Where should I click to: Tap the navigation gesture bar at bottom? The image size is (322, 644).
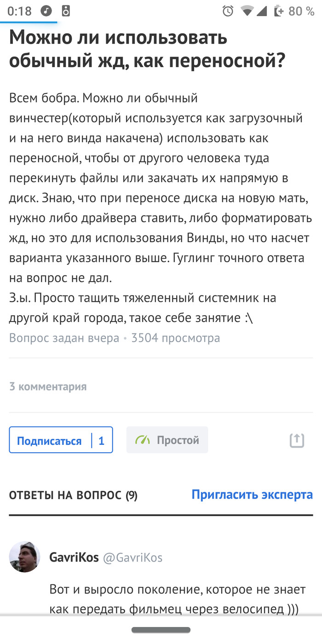click(161, 629)
